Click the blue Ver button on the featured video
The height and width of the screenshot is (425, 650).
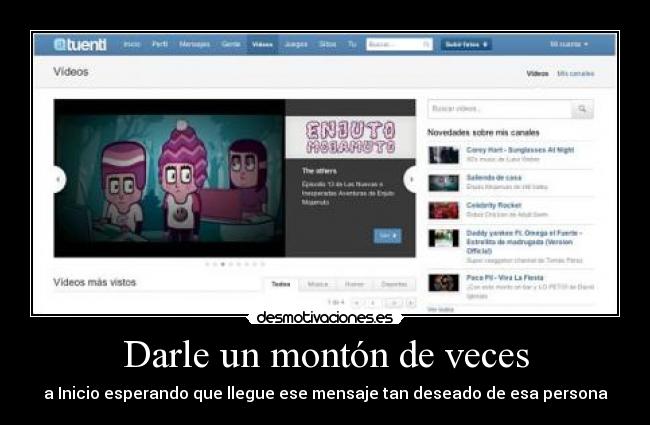pyautogui.click(x=387, y=236)
